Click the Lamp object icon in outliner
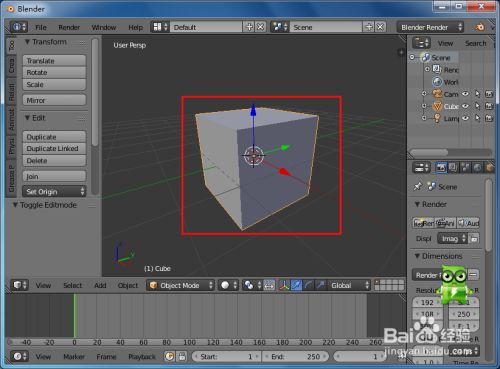500x369 pixels. click(437, 118)
